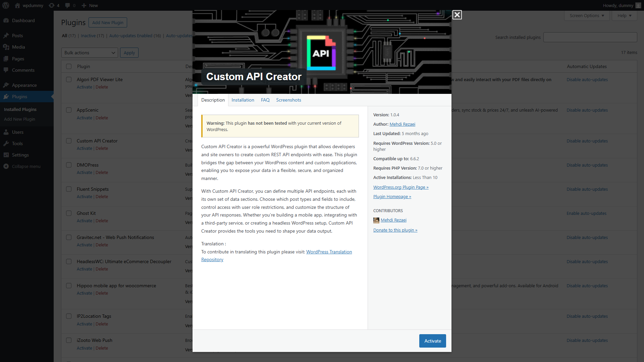Close the plugin details modal
Screen dimensions: 644x362
tap(457, 15)
